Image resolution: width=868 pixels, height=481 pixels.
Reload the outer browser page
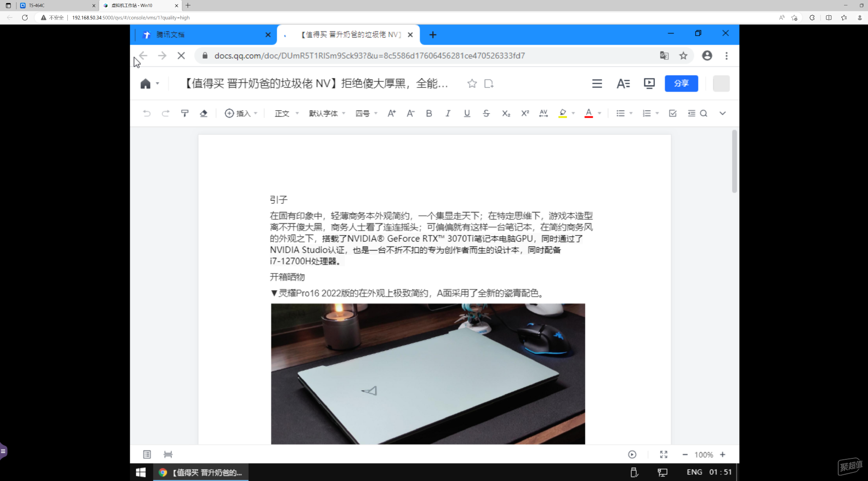tap(25, 18)
